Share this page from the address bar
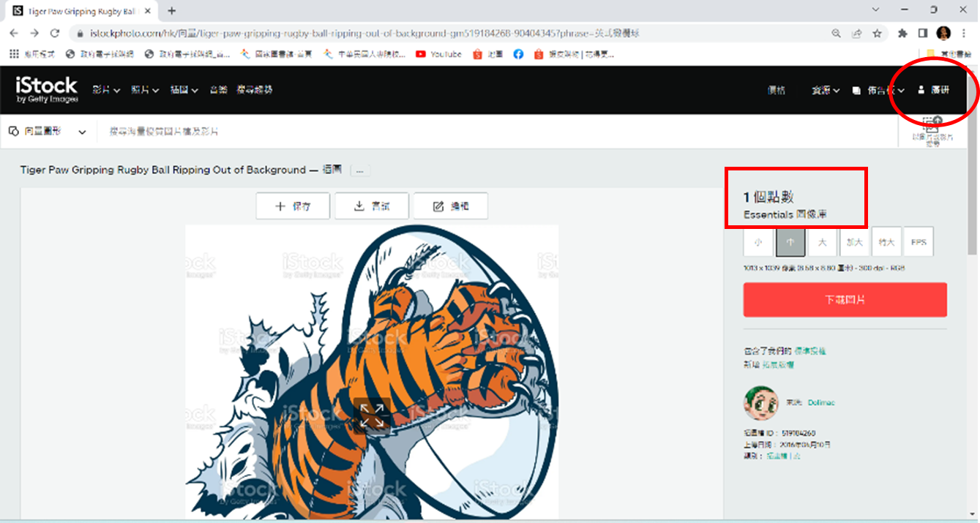 click(x=856, y=34)
